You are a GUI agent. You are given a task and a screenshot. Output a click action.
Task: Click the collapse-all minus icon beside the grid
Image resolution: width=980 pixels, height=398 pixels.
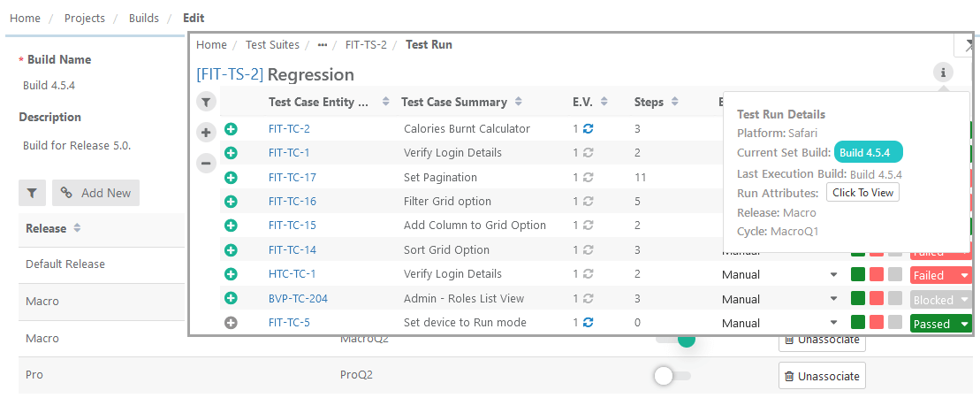(206, 163)
